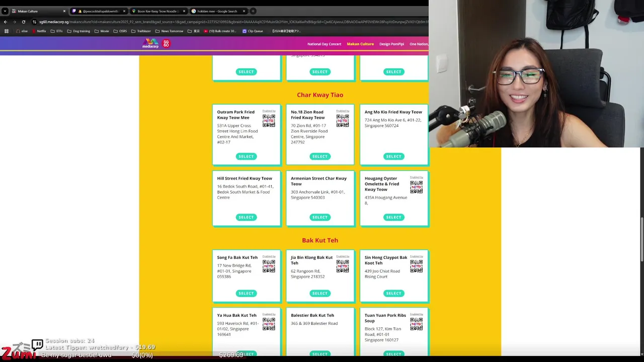Open the Clip Queue bookmark
The height and width of the screenshot is (362, 644).
coord(253,31)
